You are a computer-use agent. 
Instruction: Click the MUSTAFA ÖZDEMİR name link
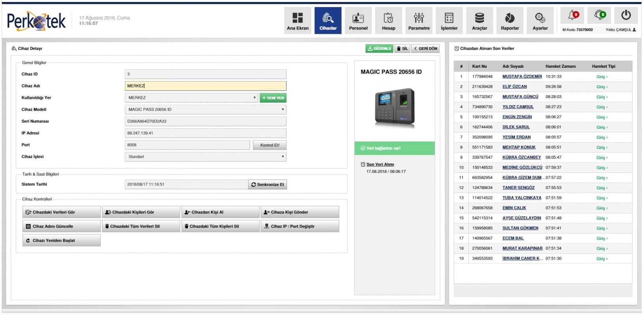coord(522,77)
